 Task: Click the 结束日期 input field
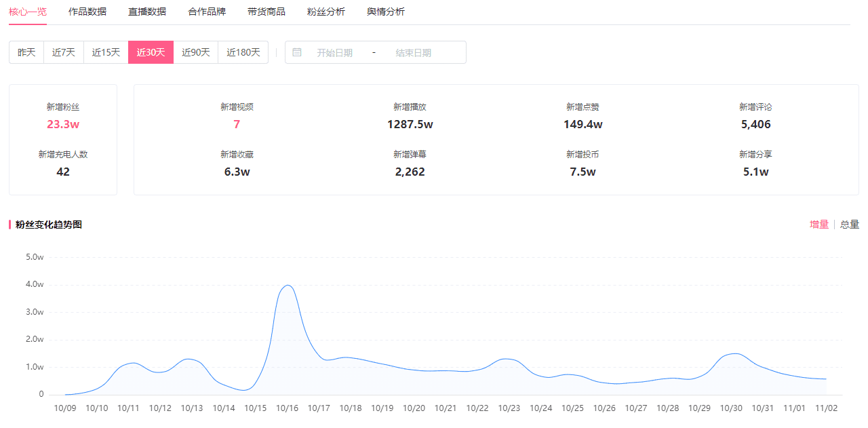(414, 53)
